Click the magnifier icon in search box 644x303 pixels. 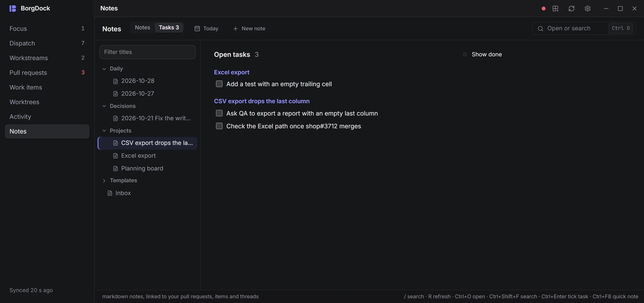click(x=540, y=28)
